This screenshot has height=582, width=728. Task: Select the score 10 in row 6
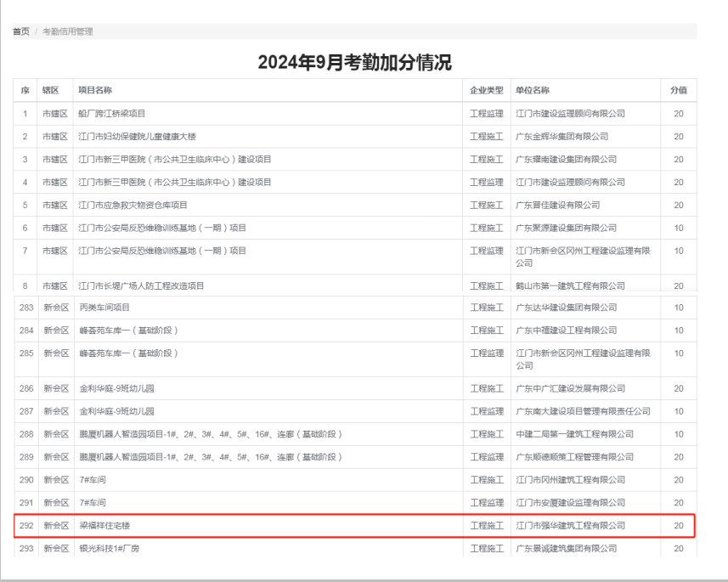[x=679, y=228]
